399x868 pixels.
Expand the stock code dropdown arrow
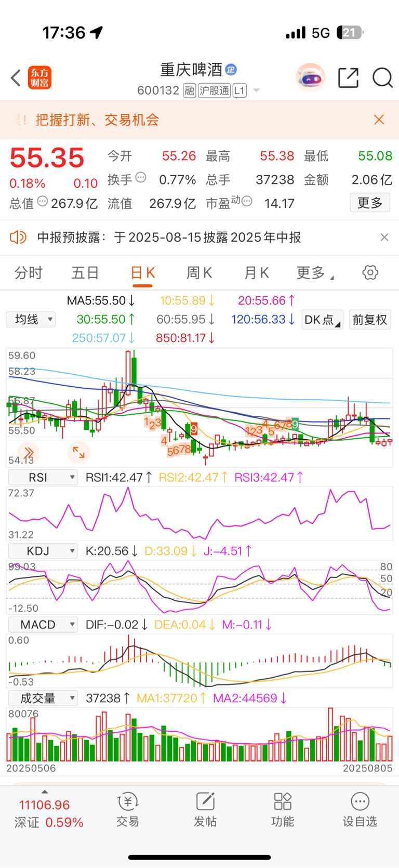[x=256, y=90]
